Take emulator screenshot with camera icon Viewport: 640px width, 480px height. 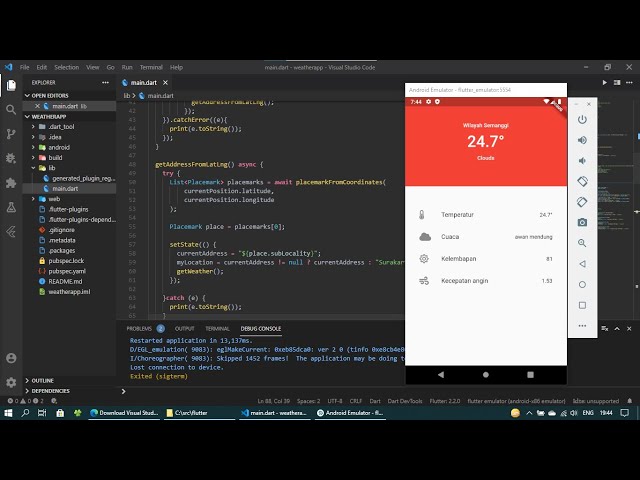tap(582, 222)
